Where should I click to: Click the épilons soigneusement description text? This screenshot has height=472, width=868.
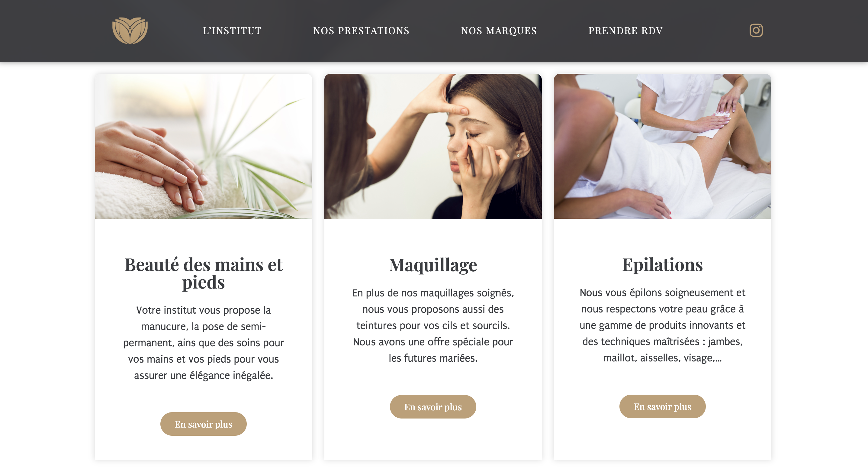coord(662,325)
